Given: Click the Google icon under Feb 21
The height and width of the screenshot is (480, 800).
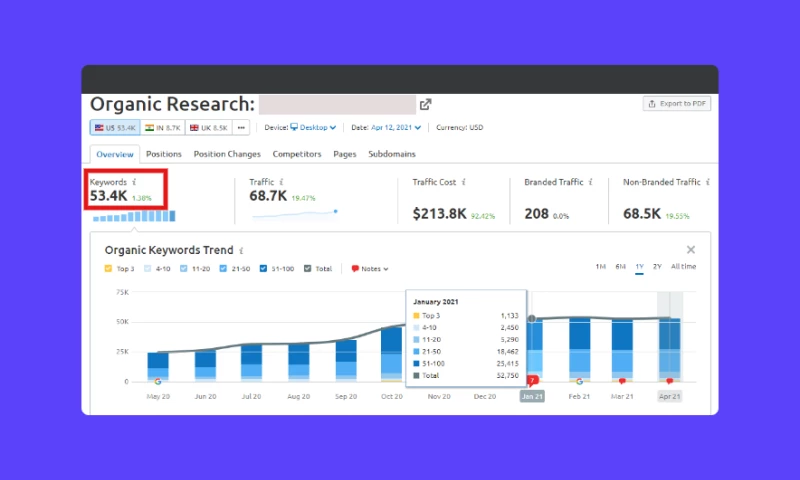Looking at the screenshot, I should coord(578,381).
